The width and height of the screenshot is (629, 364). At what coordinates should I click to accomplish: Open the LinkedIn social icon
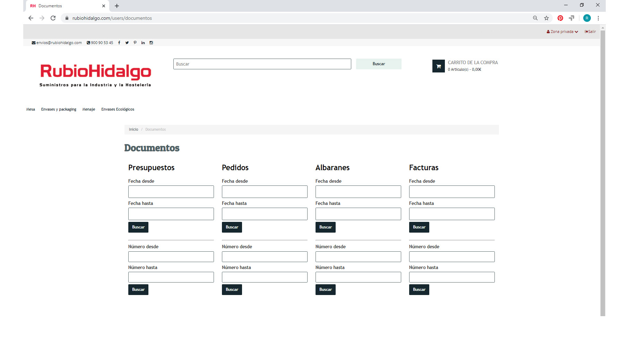coord(143,43)
